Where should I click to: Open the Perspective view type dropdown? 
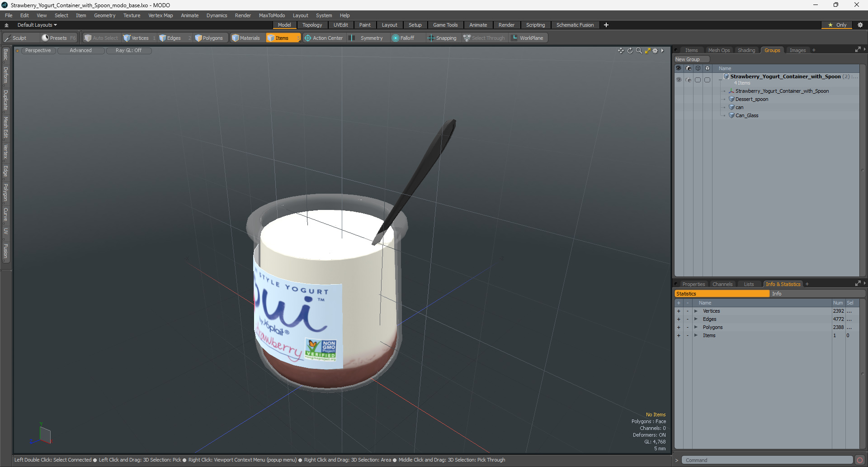click(x=38, y=51)
